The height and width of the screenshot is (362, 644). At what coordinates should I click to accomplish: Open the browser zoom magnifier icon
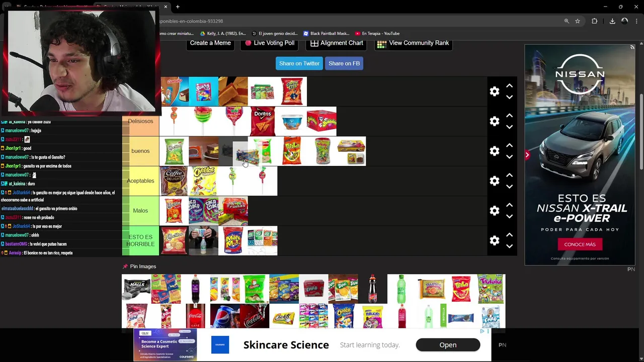point(567,21)
